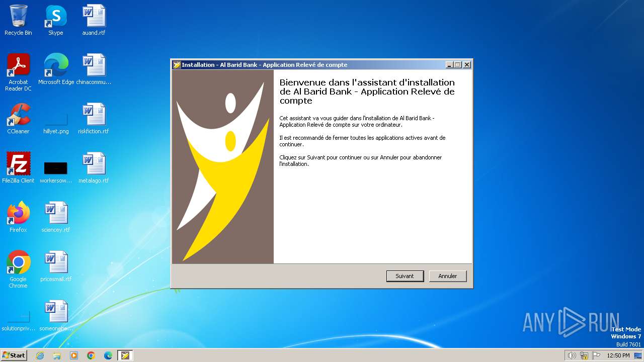Launch the Google Chrome desktop shortcut

tap(18, 269)
